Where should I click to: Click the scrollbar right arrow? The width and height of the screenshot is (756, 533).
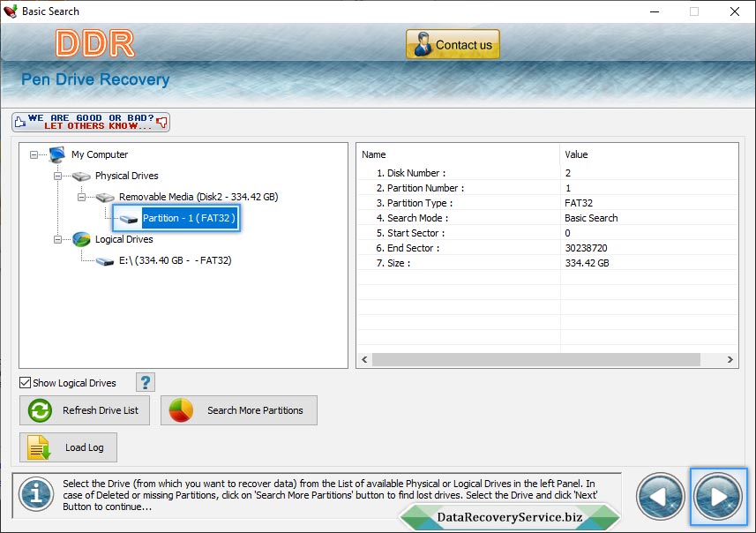pyautogui.click(x=730, y=359)
